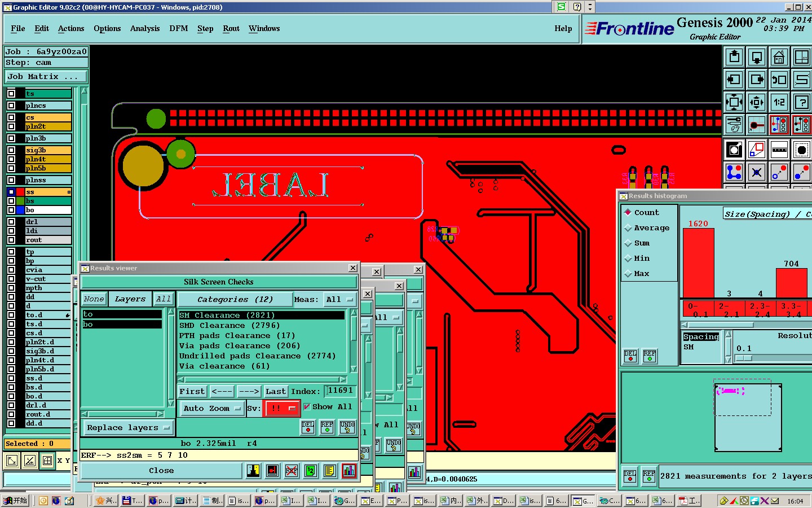Select the Average radio option
The height and width of the screenshot is (508, 812).
628,227
